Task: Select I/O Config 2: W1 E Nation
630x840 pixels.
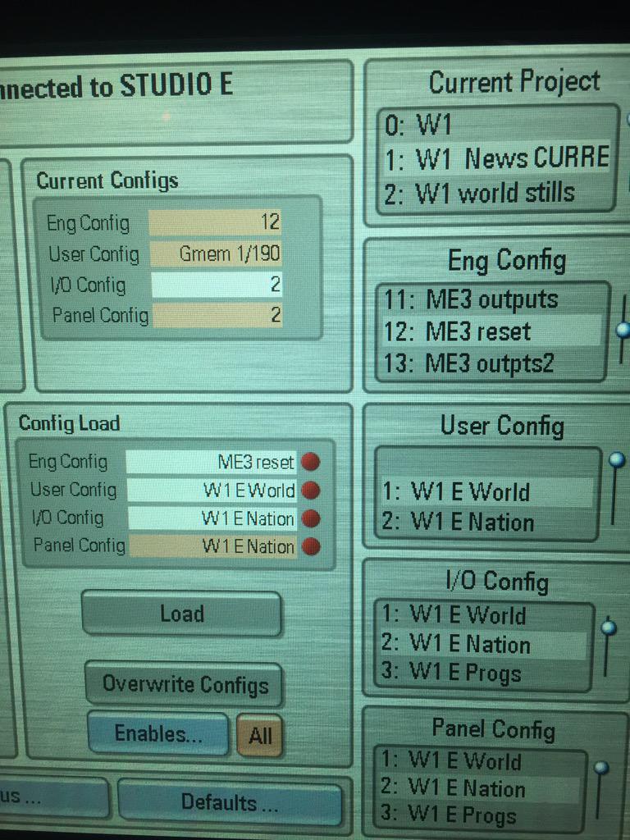Action: 483,645
